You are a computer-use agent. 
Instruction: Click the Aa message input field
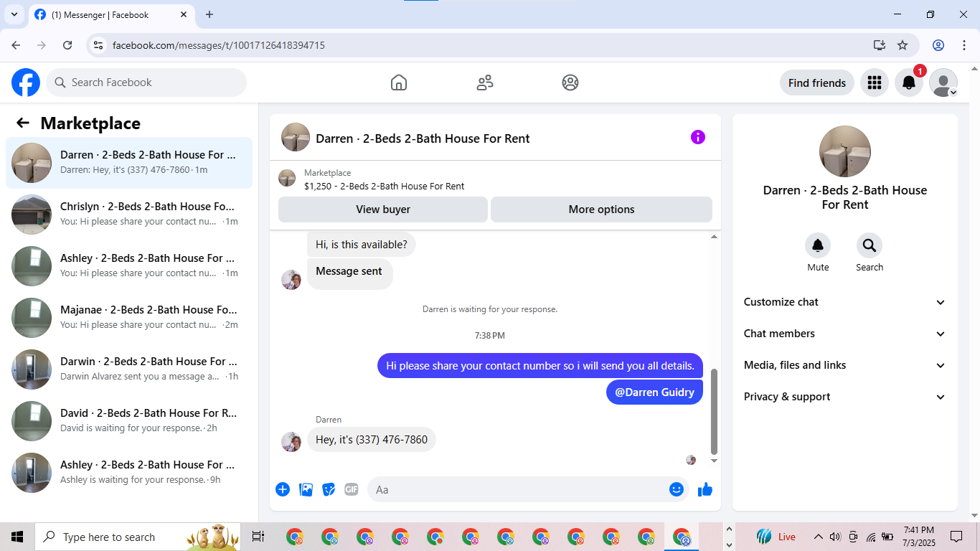tap(528, 489)
